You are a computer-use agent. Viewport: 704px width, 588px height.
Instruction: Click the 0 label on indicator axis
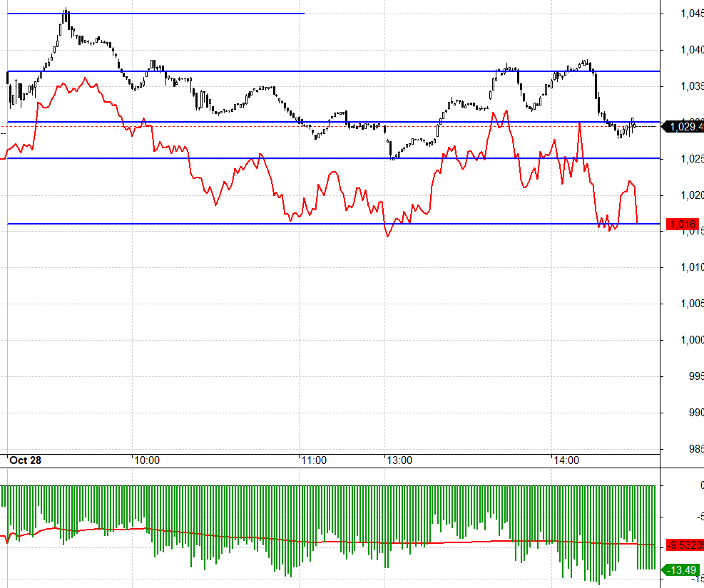click(700, 485)
